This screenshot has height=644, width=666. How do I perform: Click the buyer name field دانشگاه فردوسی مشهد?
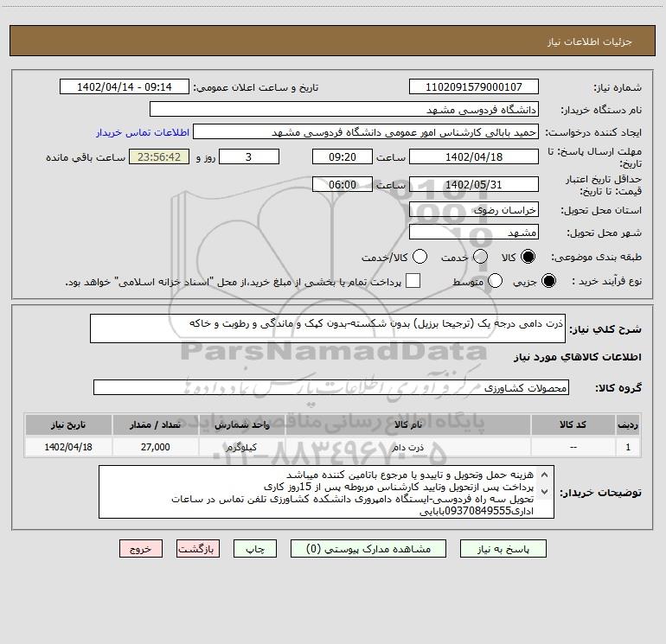tap(344, 110)
